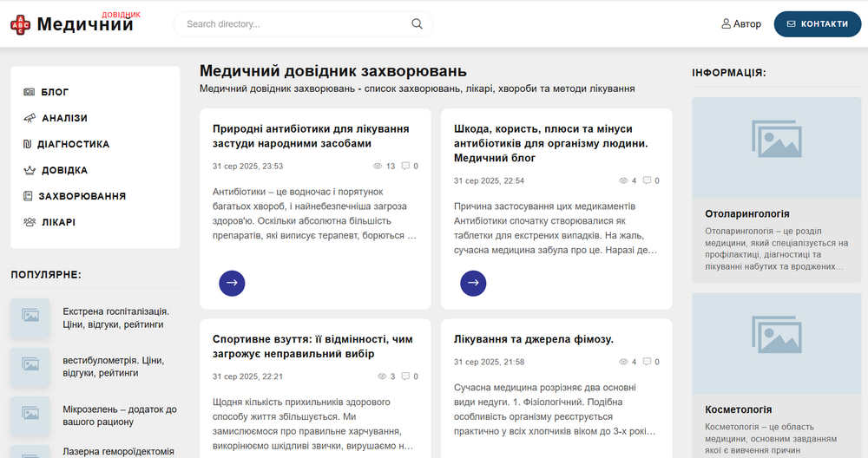Viewport: 868px width, 458px height.
Task: Click views eye icon showing 13
Action: (378, 166)
